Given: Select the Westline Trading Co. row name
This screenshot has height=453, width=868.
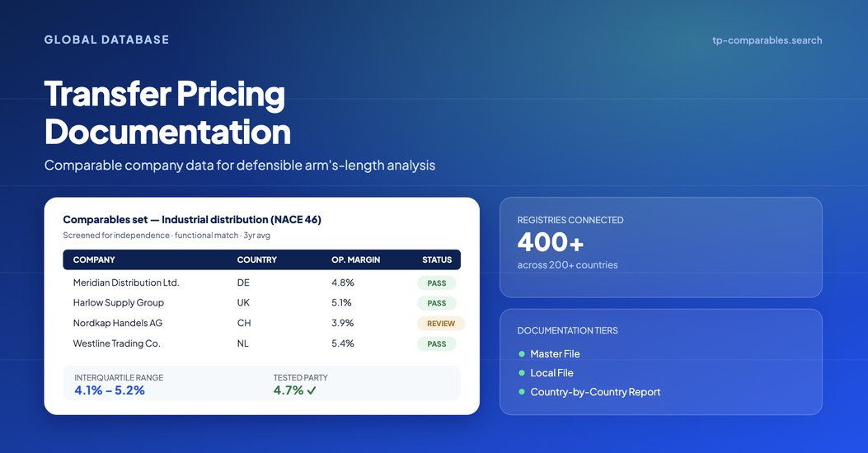Looking at the screenshot, I should [117, 343].
